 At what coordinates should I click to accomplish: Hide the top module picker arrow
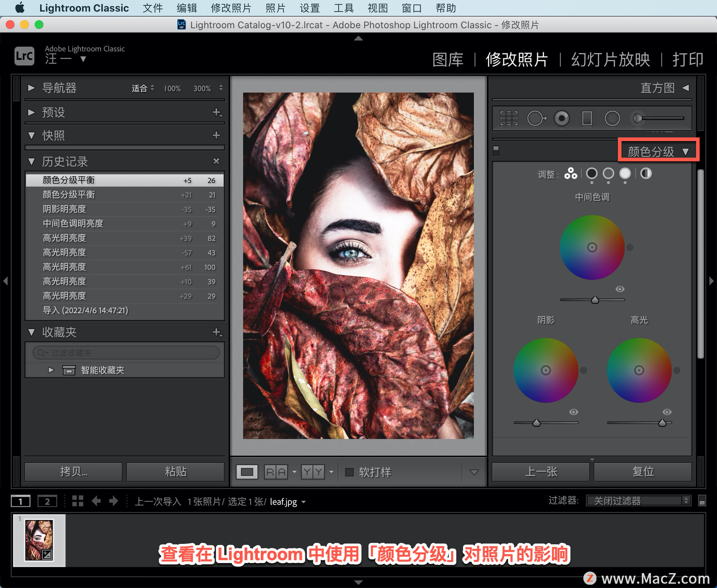(x=358, y=38)
